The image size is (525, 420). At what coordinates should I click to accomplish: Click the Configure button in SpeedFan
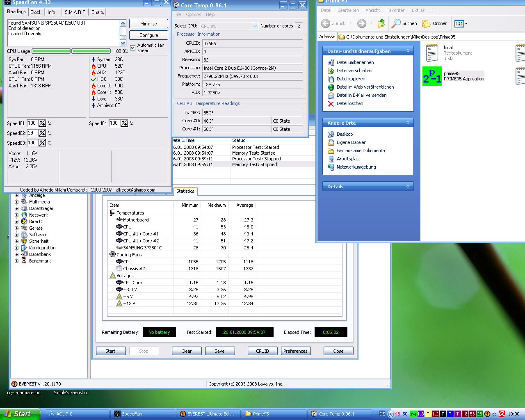click(x=148, y=35)
